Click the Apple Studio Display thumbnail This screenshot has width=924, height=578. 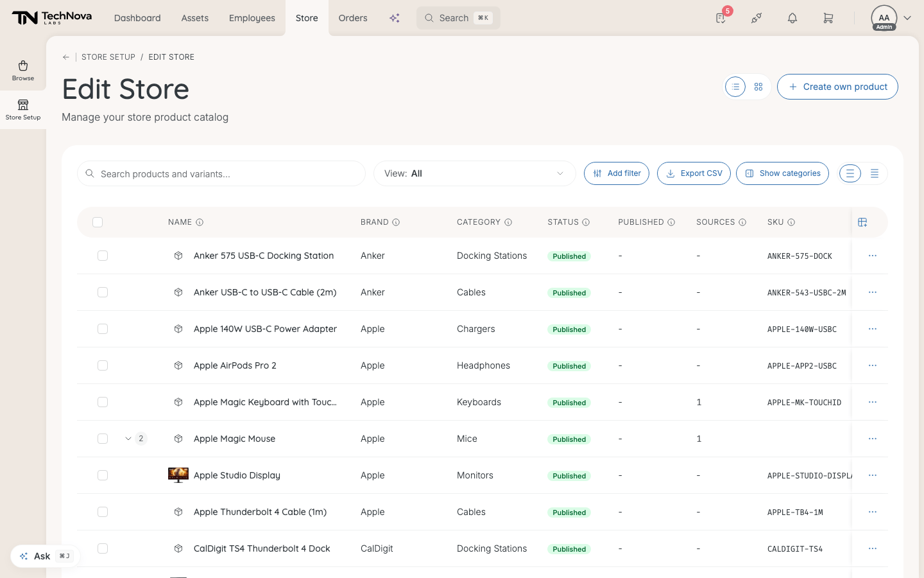(x=178, y=475)
